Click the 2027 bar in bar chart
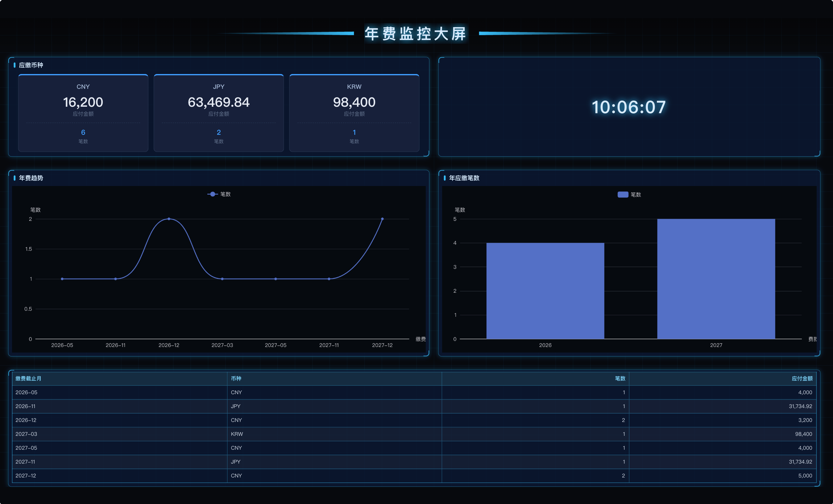The image size is (833, 504). coord(716,279)
